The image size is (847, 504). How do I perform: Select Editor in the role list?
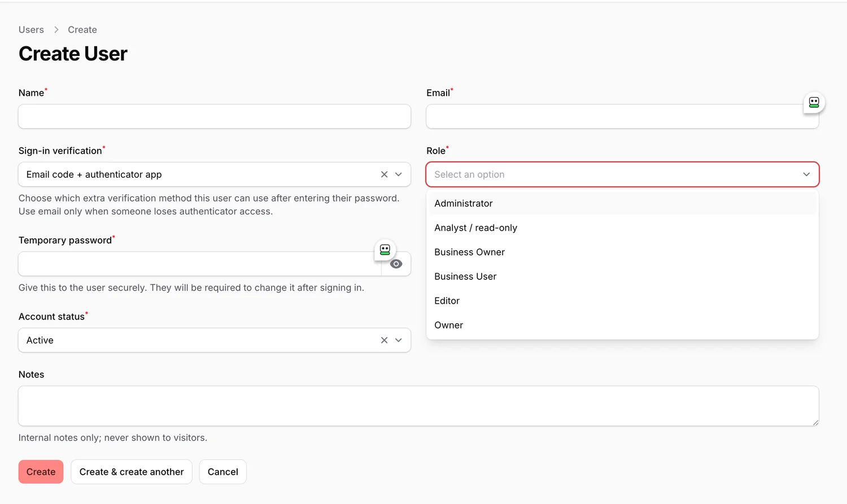622,300
